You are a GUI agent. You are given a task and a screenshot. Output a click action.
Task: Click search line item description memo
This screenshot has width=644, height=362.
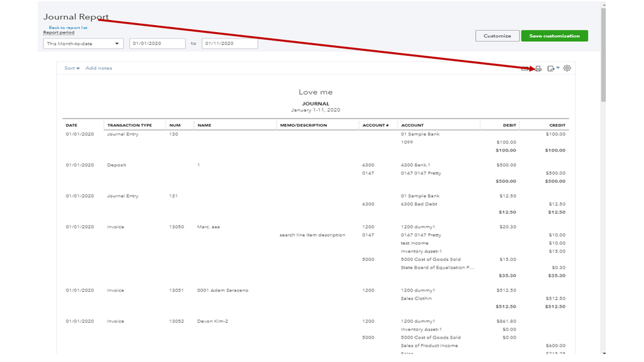[313, 235]
